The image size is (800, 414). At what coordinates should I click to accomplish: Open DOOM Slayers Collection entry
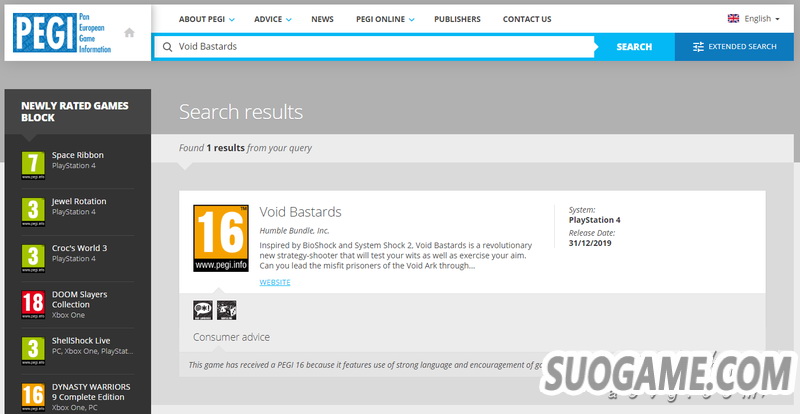tap(80, 300)
